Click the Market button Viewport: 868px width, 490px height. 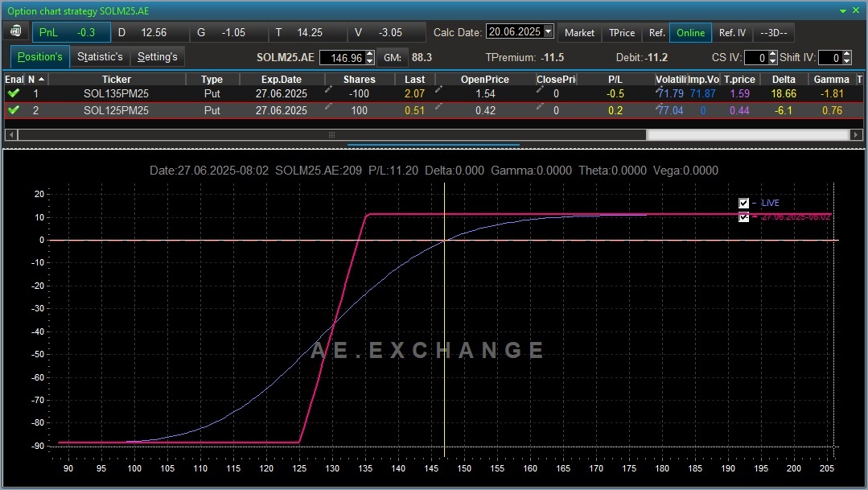579,33
